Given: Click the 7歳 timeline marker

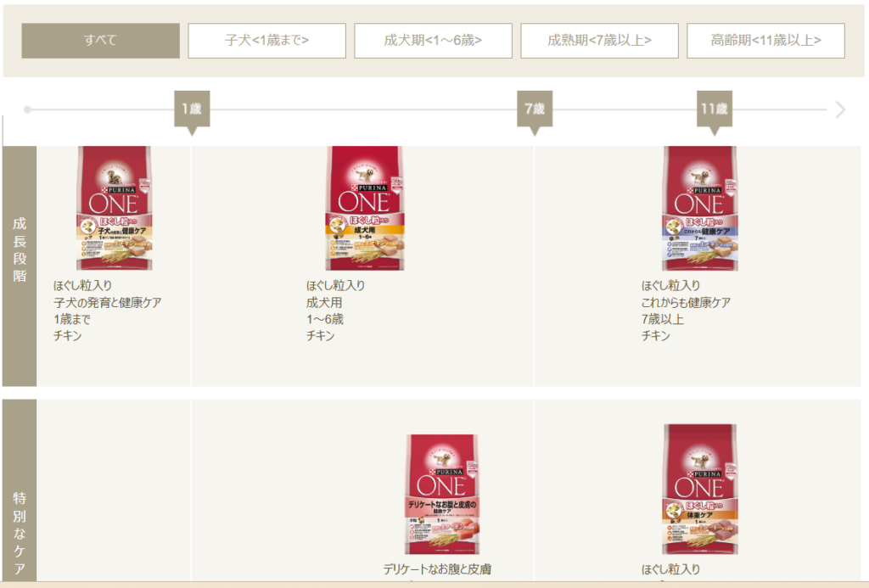Looking at the screenshot, I should 535,109.
